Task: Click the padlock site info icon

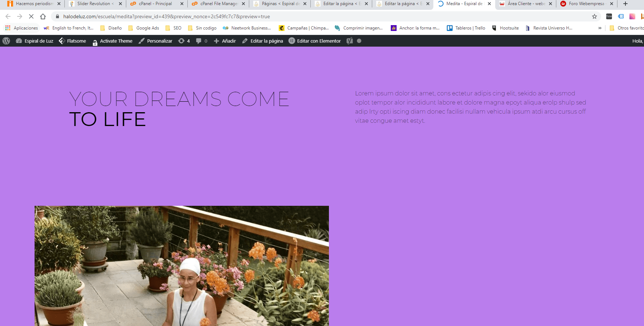Action: click(57, 16)
